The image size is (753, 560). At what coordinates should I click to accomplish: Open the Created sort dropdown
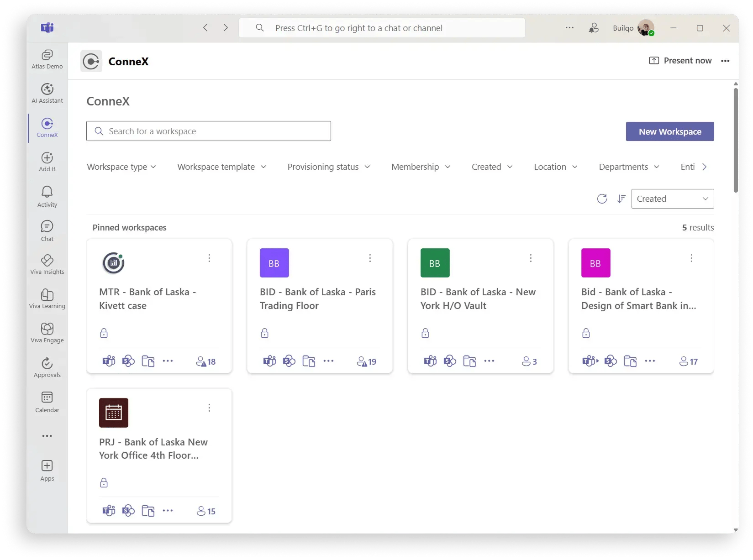tap(672, 199)
